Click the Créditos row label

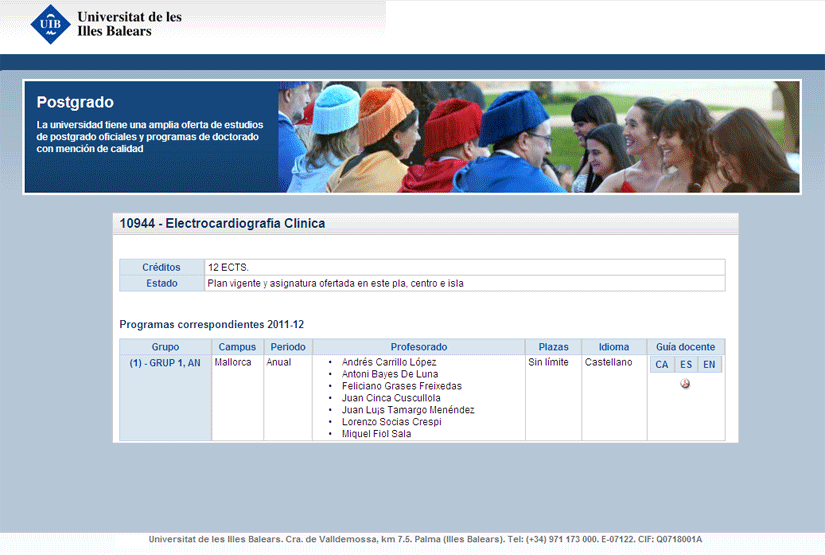(x=162, y=267)
